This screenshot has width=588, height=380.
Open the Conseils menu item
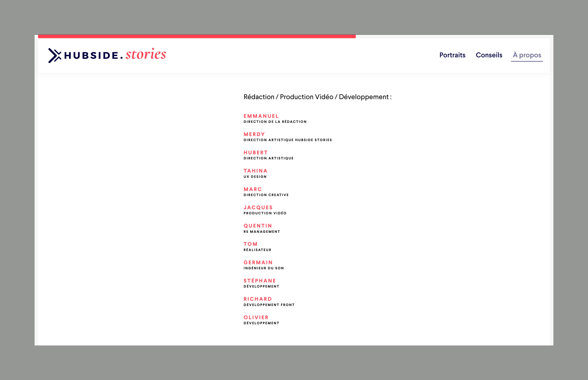(489, 55)
